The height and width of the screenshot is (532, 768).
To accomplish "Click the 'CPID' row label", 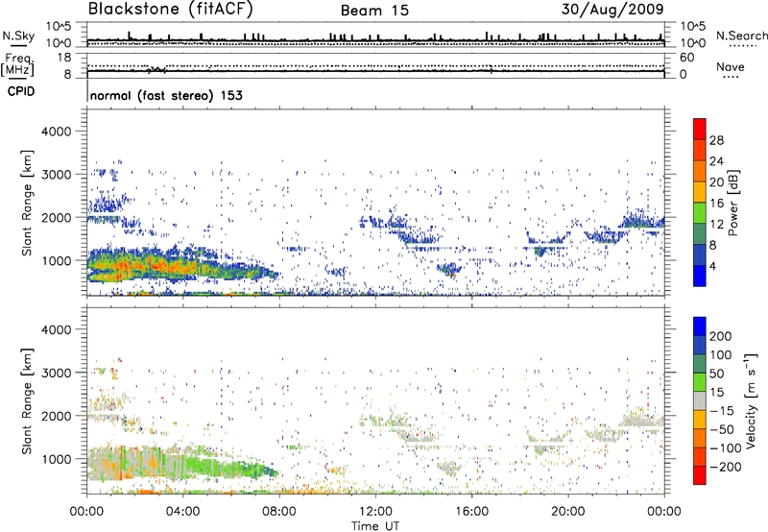I will pyautogui.click(x=21, y=91).
